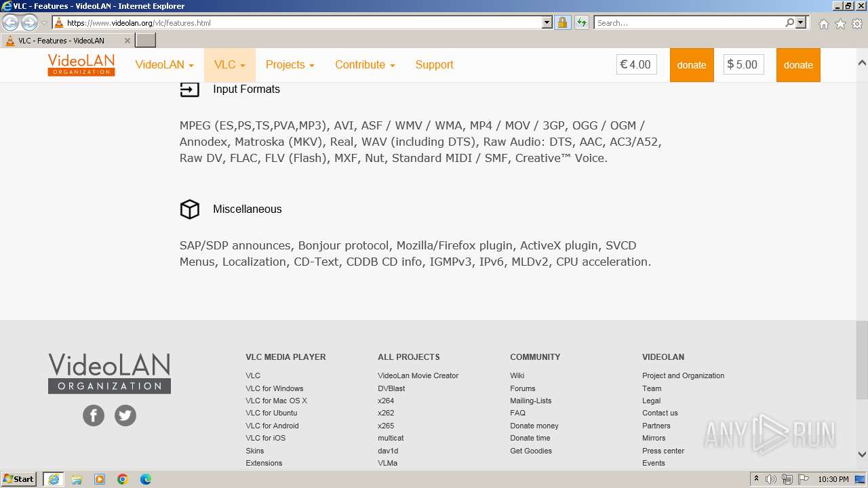868x488 pixels.
Task: Open Get Goodies link
Action: pos(531,451)
